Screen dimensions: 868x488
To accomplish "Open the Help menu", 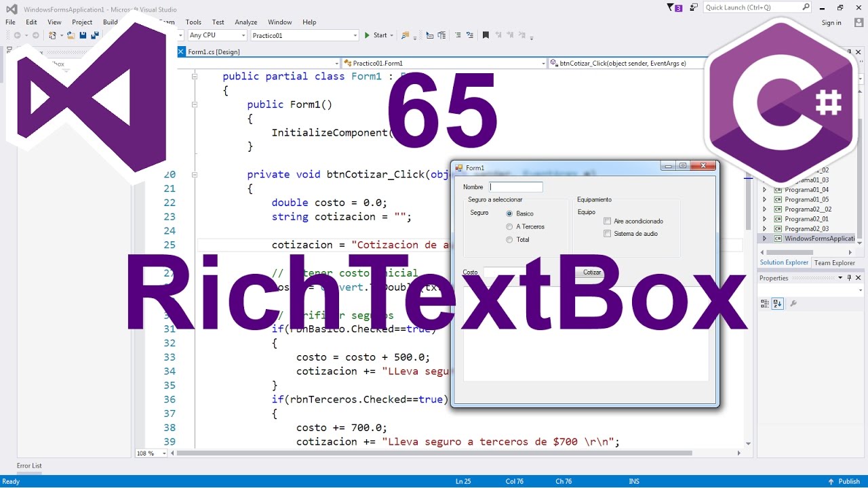I will 309,22.
